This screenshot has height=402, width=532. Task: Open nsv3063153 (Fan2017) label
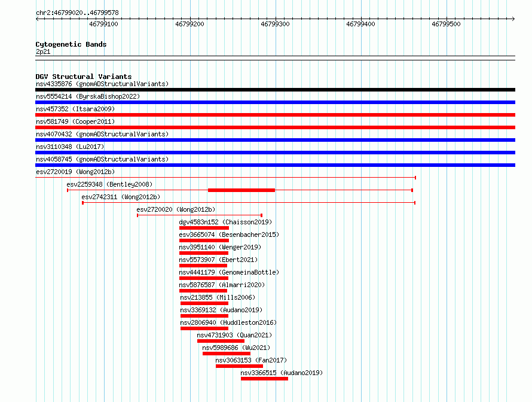[251, 360]
